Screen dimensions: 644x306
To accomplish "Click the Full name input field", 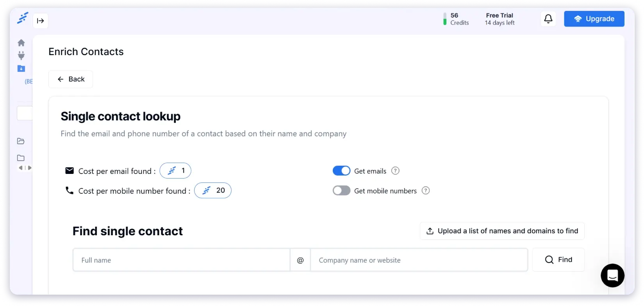I will (181, 260).
